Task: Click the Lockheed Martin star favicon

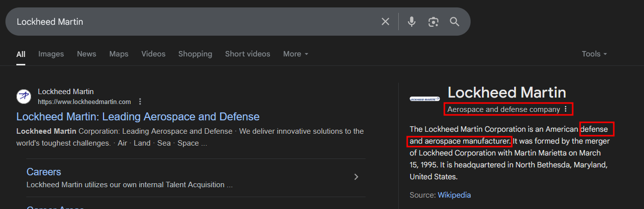Action: point(24,97)
